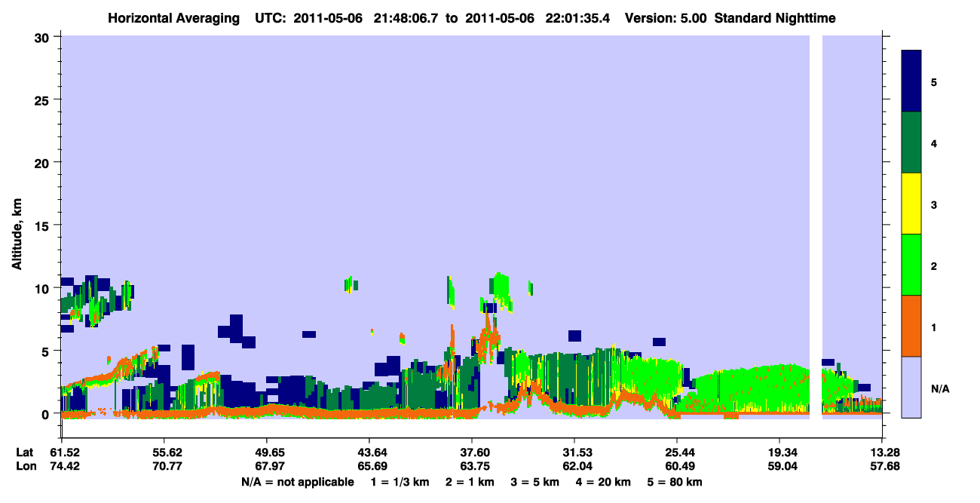Click the colorbar label 2
Image resolution: width=980 pixels, height=503 pixels.
934,266
